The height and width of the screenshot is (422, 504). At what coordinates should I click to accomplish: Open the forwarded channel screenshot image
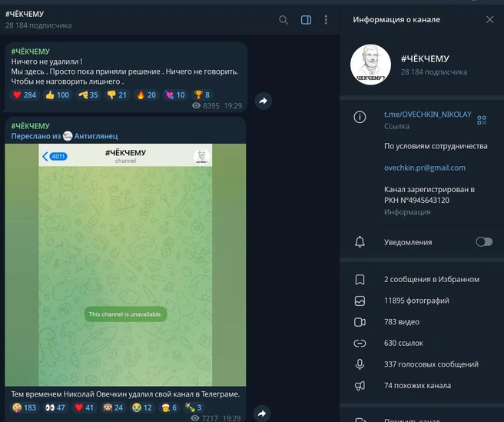coord(125,264)
